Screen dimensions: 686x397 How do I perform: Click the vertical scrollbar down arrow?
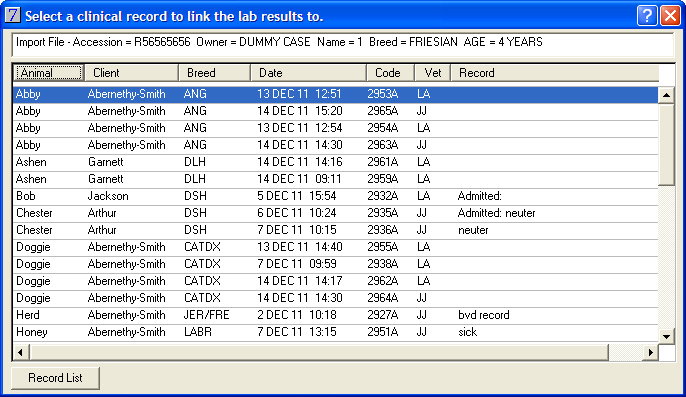tap(666, 336)
